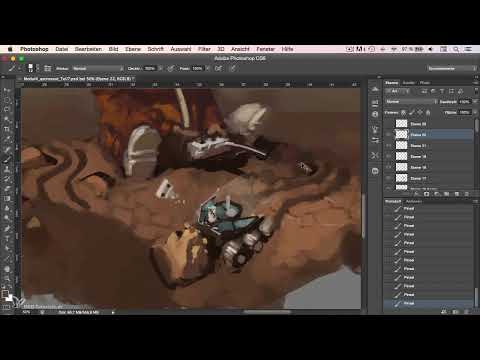Toggle pressure for opacity button

pyautogui.click(x=170, y=68)
